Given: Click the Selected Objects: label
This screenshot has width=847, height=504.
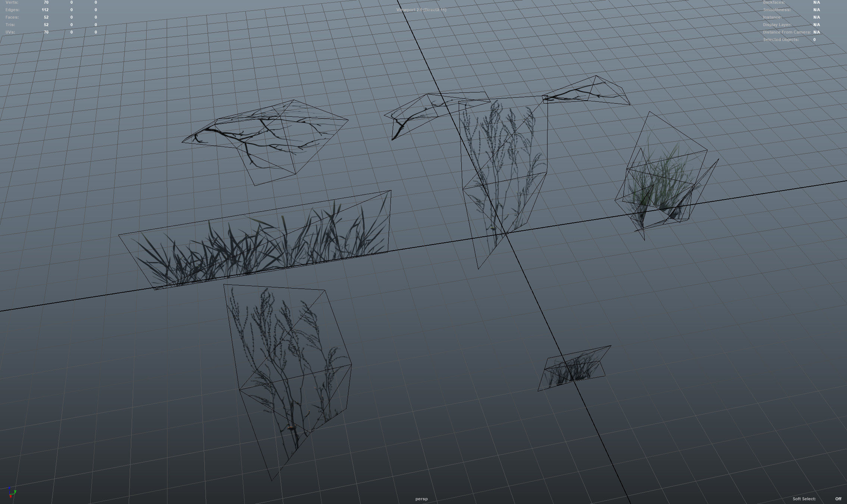Looking at the screenshot, I should click(781, 40).
